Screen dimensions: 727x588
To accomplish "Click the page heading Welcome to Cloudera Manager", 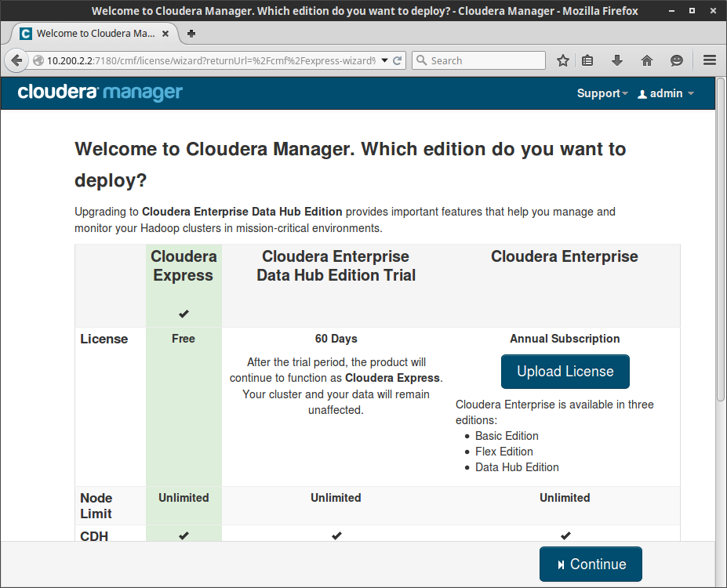I will click(350, 165).
